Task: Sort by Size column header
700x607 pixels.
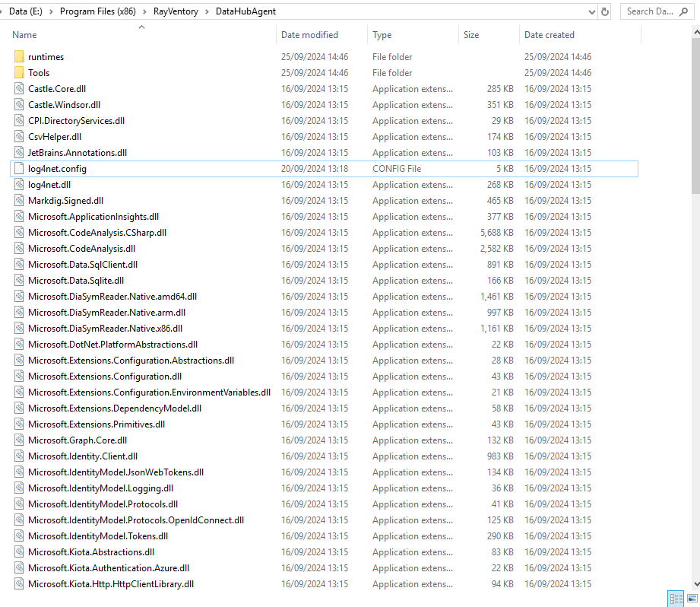Action: [x=471, y=35]
